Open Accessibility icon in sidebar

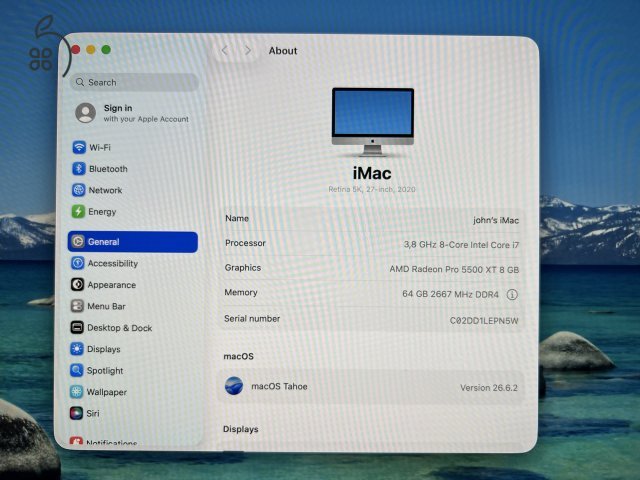[78, 263]
